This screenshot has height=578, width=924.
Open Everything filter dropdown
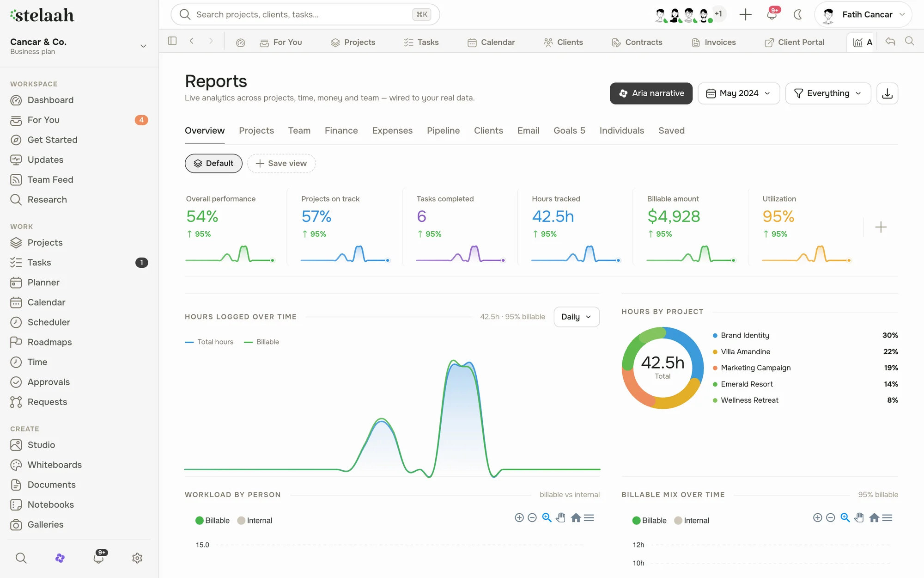[x=828, y=93]
